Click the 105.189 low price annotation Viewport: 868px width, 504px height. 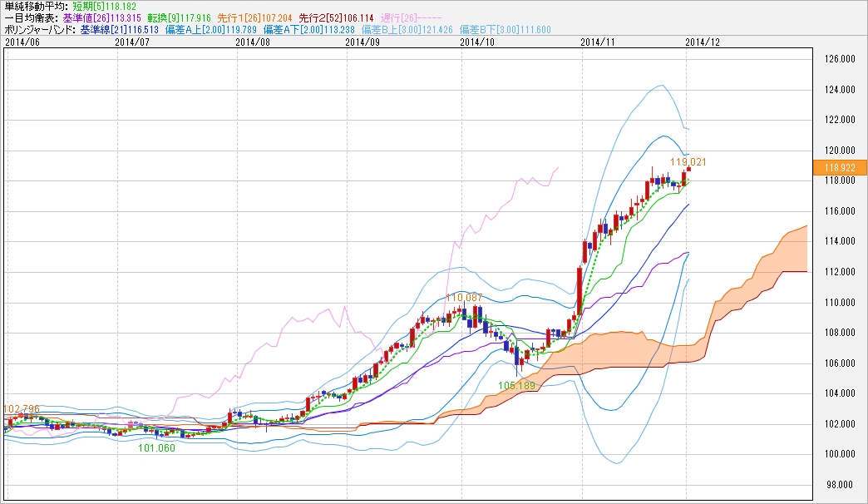pos(516,385)
